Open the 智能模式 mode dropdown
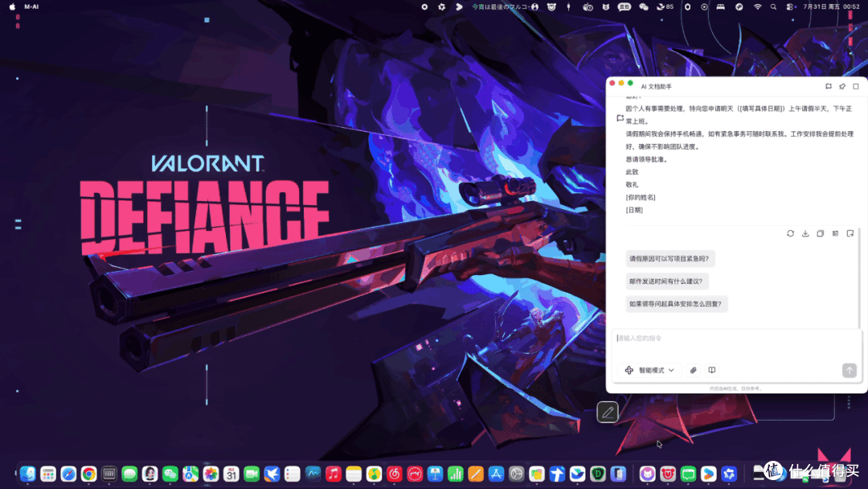This screenshot has height=489, width=868. click(650, 371)
